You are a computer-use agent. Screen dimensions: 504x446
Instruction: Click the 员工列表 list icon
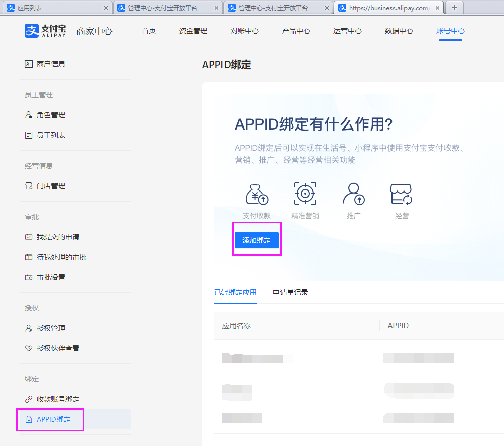point(29,135)
